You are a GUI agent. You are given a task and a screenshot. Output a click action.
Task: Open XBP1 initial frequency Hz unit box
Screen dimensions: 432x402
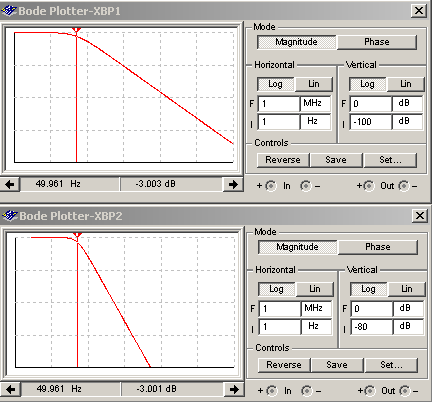pos(315,122)
